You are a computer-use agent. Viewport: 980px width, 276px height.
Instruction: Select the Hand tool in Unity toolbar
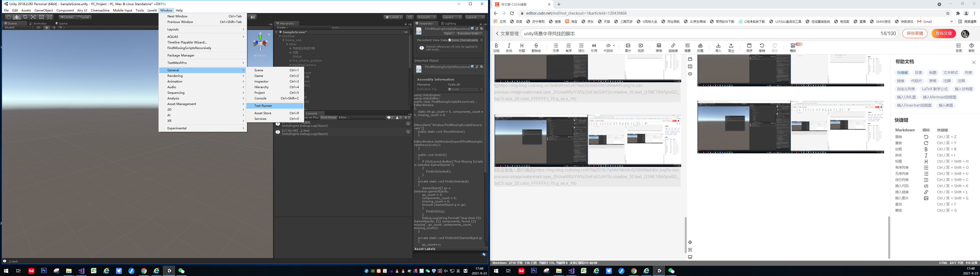pos(8,17)
